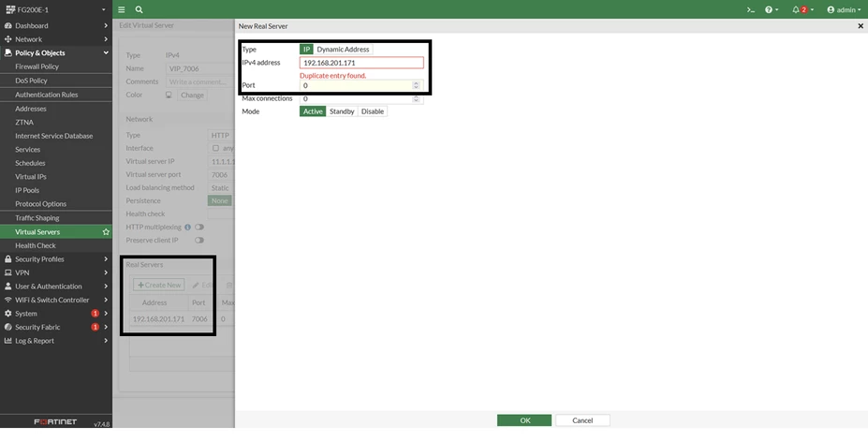This screenshot has width=868, height=441.
Task: Click the IPv4 address input field
Action: pos(361,63)
